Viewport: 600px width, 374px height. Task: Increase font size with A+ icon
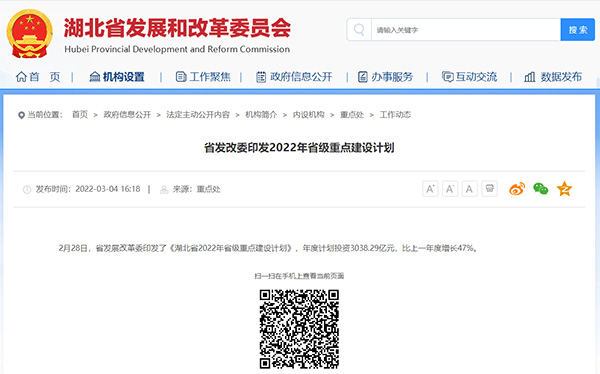(x=430, y=189)
